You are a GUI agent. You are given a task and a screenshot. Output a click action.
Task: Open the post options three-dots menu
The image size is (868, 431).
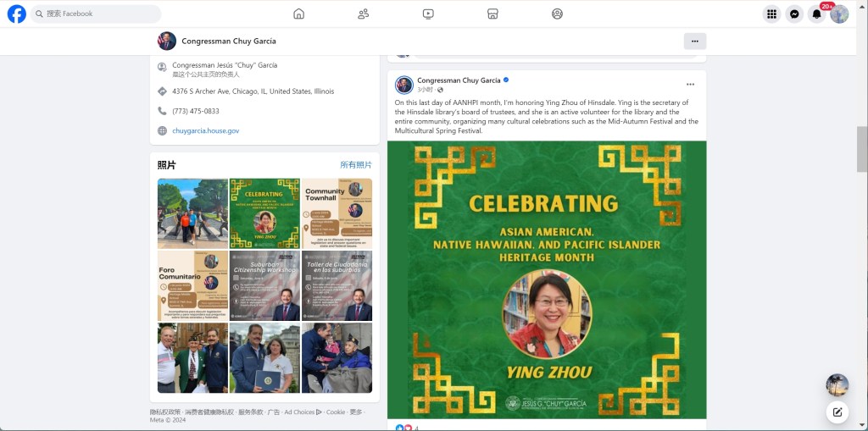point(690,84)
